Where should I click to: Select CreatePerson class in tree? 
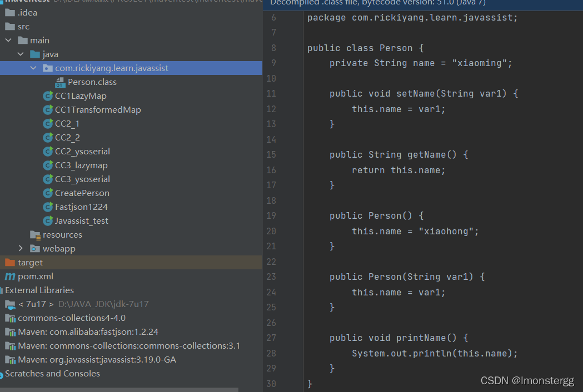(x=82, y=193)
